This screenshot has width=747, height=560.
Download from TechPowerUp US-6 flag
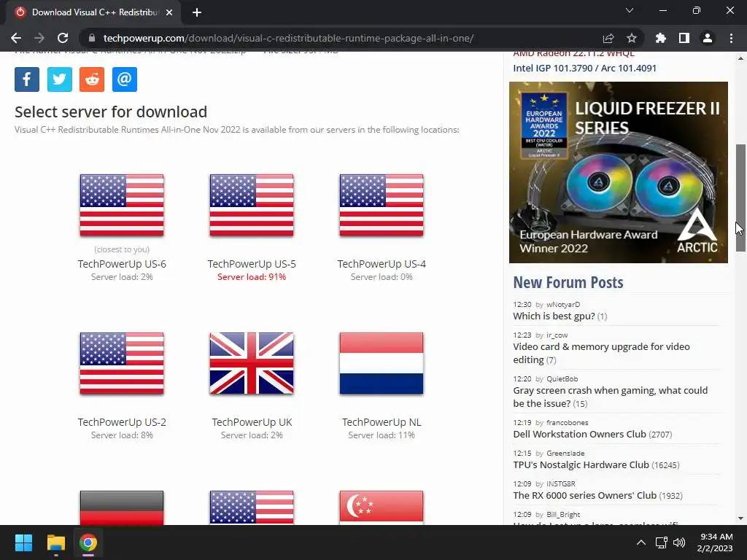[122, 205]
